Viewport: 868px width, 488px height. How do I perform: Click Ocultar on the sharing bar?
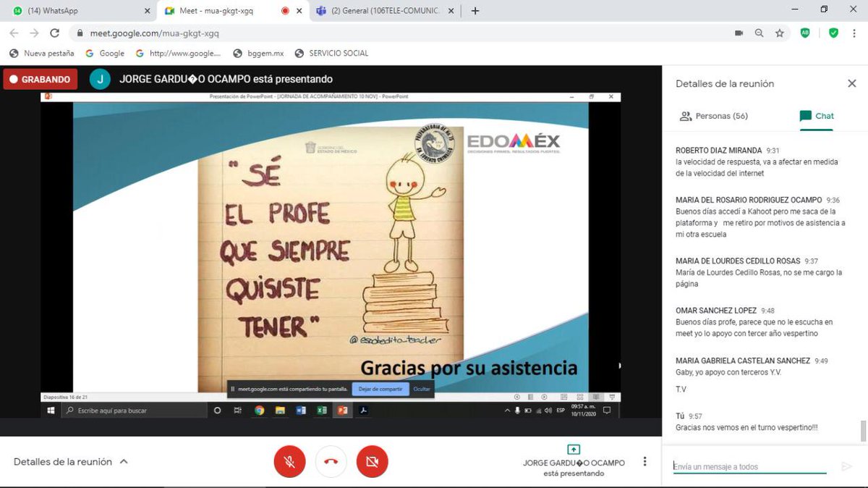(x=422, y=389)
